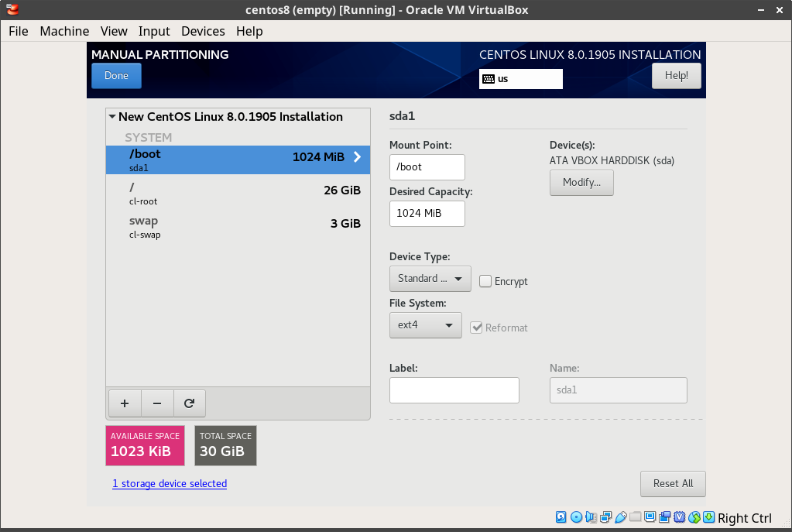Screen dimensions: 792x532
Task: Click the USB devices status icon
Action: (620, 517)
